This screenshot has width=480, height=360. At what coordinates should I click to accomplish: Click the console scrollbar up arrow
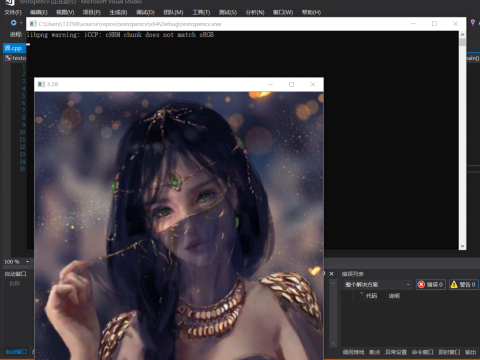point(462,34)
